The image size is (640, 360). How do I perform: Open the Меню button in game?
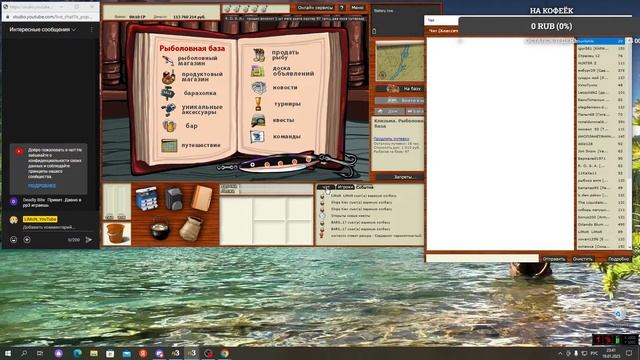point(357,8)
